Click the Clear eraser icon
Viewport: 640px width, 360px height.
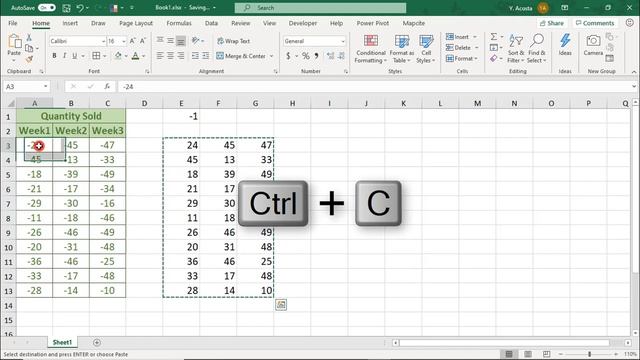(x=493, y=59)
